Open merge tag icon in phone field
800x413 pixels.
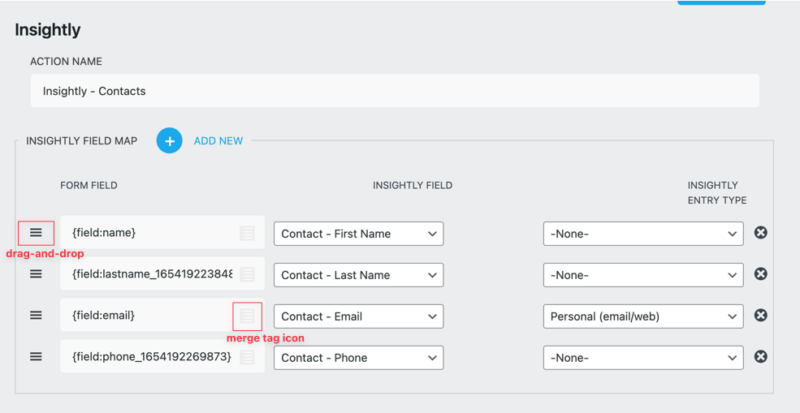(247, 357)
